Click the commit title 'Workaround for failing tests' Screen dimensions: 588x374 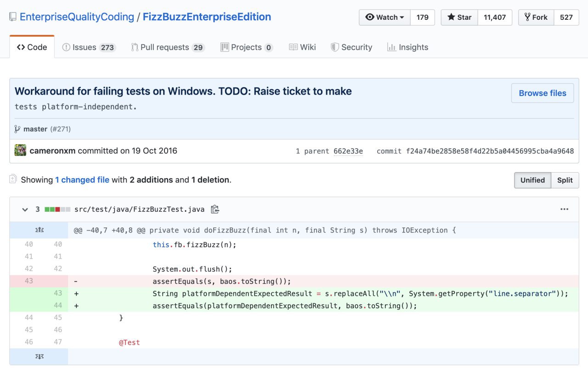point(183,91)
